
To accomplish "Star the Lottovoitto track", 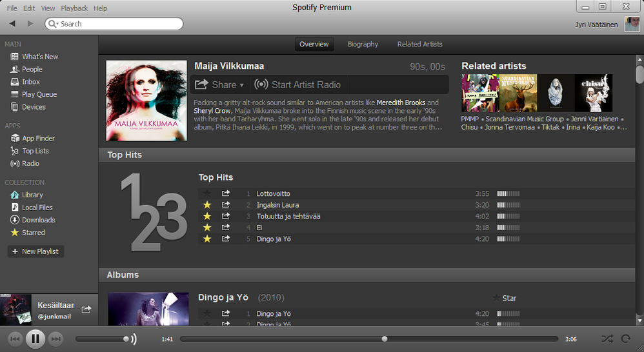I will coord(207,193).
